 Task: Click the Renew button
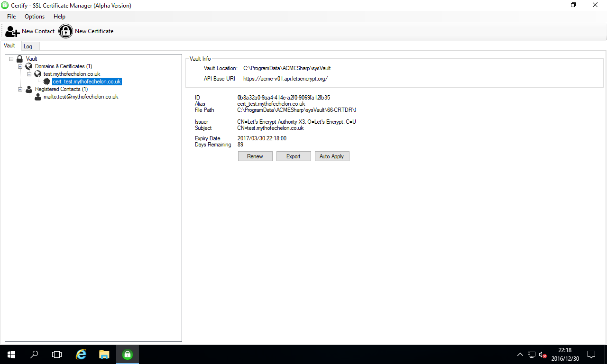[255, 156]
